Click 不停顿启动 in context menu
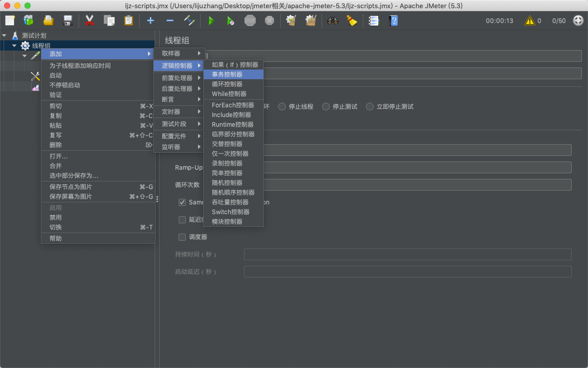Screen dimensions: 588x368 (98, 85)
